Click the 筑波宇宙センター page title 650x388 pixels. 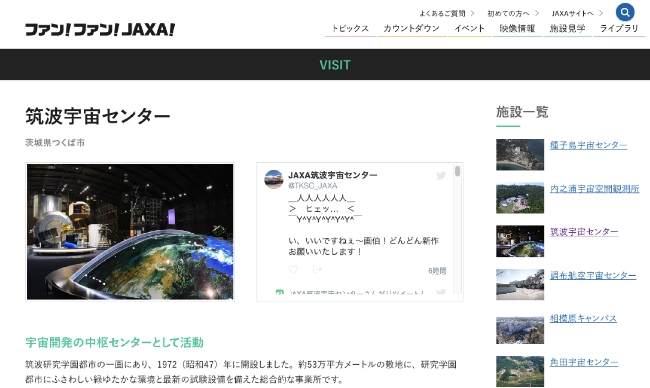tap(98, 116)
